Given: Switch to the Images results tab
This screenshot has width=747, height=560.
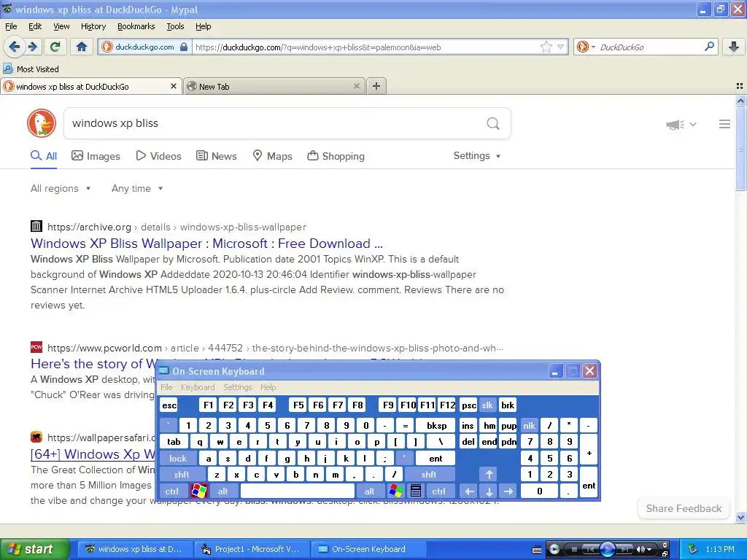Looking at the screenshot, I should pos(96,156).
